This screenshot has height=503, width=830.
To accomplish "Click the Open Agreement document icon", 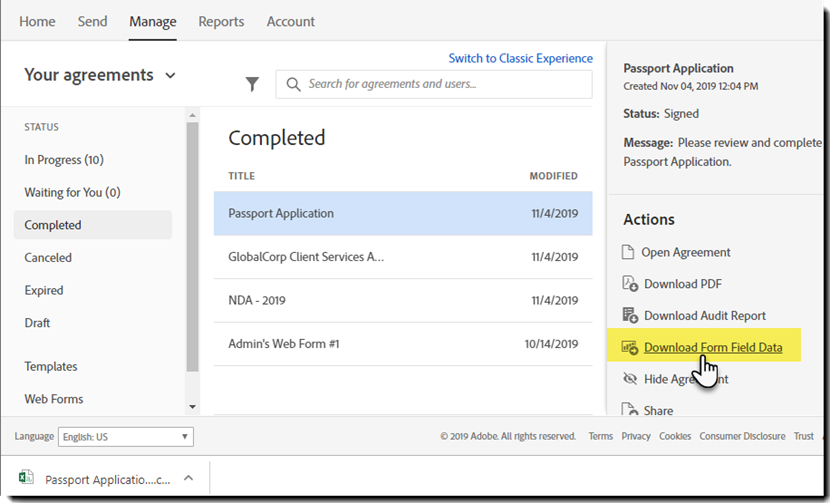I will (629, 252).
